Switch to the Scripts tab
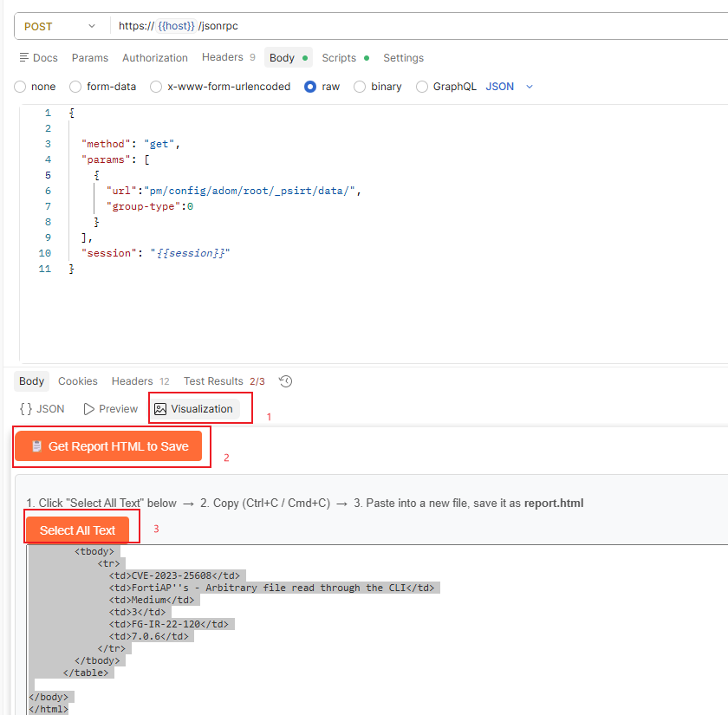 point(345,57)
